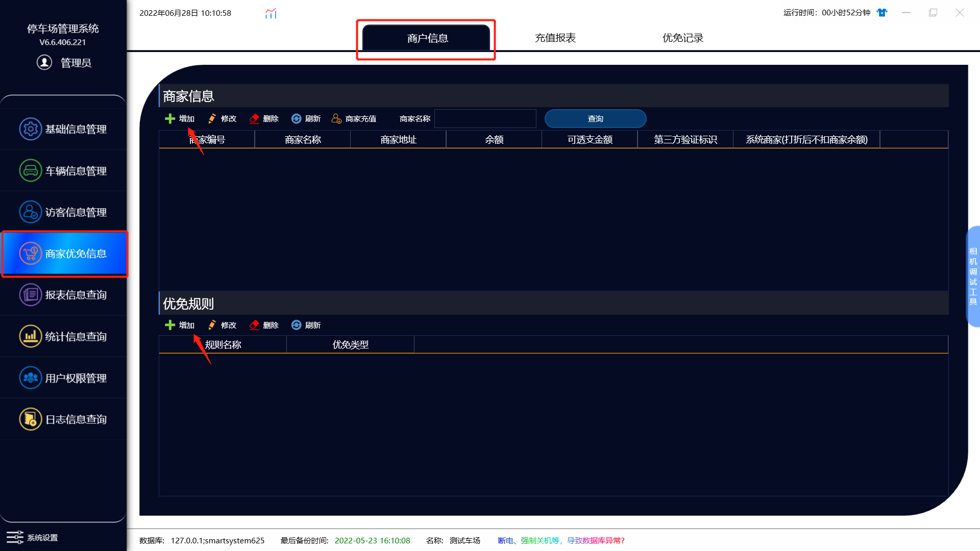Switch to the 充值报表 tab
The height and width of the screenshot is (551, 980).
click(555, 38)
